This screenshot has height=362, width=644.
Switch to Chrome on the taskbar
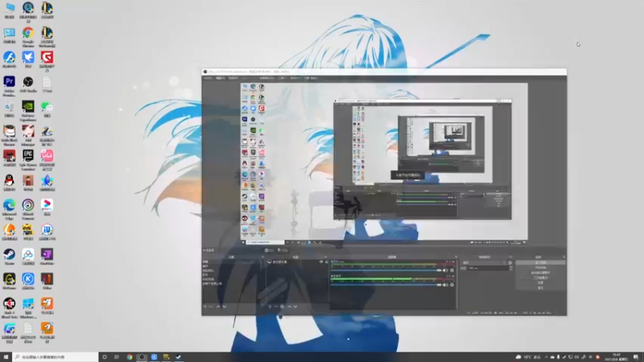(x=130, y=357)
